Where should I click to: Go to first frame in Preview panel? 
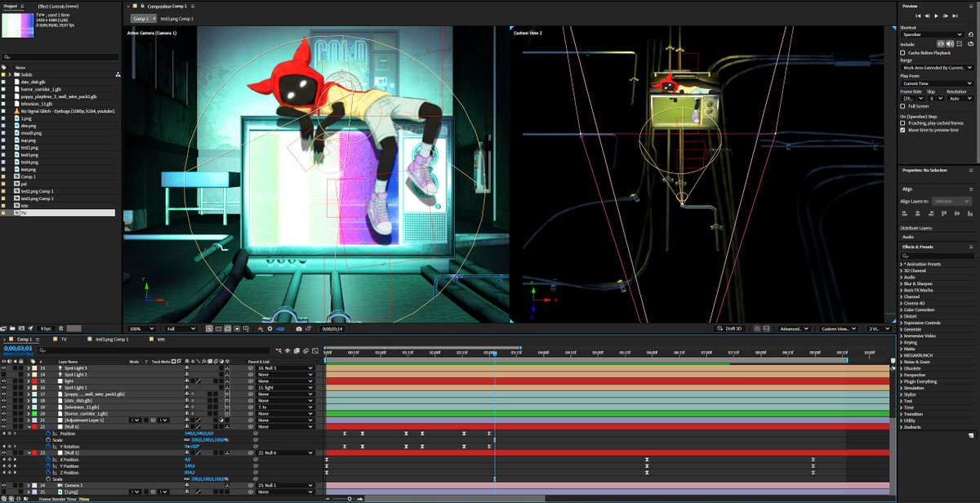(918, 16)
